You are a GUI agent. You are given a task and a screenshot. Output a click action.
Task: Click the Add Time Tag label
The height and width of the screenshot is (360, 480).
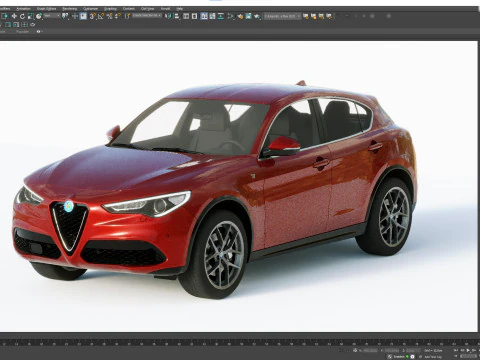(433, 357)
